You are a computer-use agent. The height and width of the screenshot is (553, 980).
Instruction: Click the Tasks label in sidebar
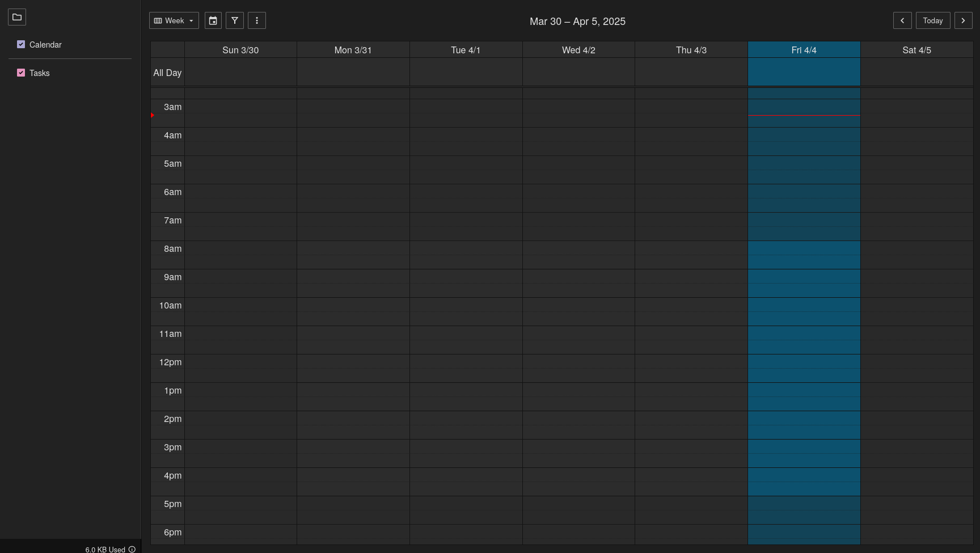pyautogui.click(x=40, y=73)
